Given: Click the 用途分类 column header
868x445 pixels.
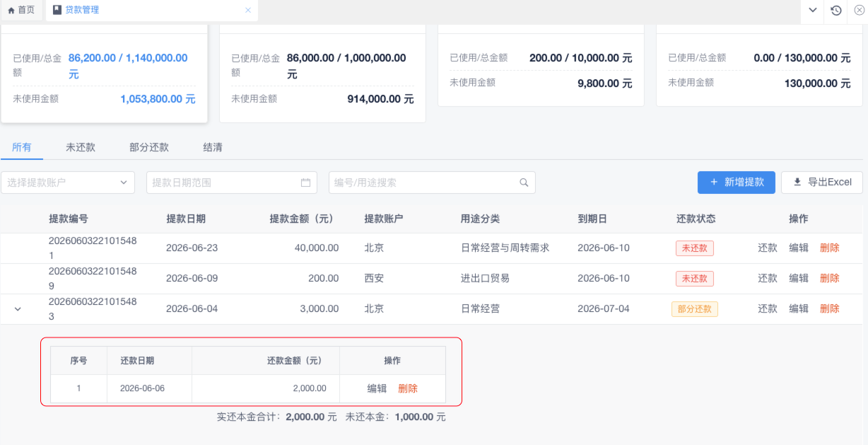Looking at the screenshot, I should point(480,219).
